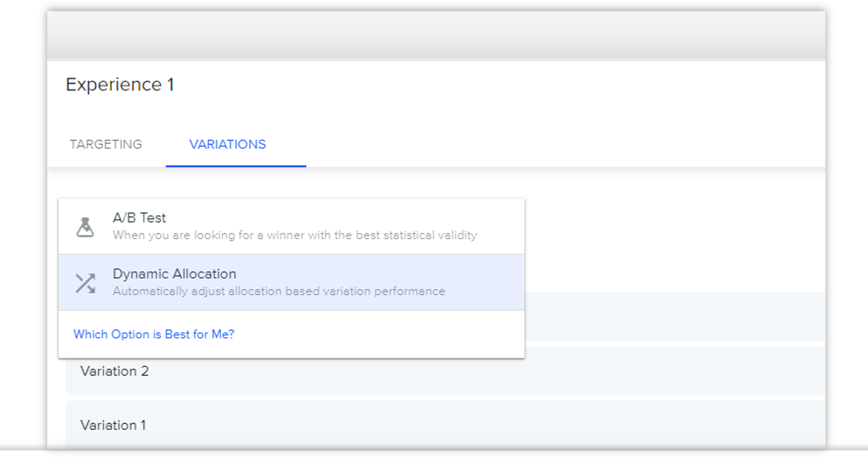868x458 pixels.
Task: Click the Variation 2 label text
Action: 114,371
